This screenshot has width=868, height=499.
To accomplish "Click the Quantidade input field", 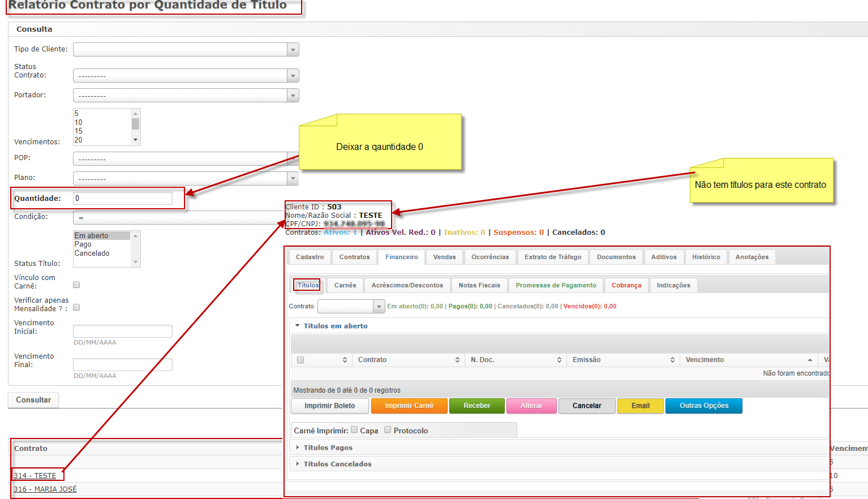I will pyautogui.click(x=123, y=198).
